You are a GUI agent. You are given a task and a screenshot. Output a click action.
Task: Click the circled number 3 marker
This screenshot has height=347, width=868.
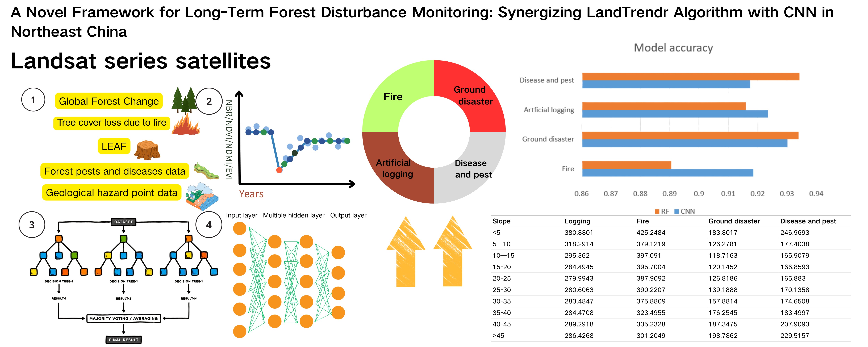coord(32,225)
